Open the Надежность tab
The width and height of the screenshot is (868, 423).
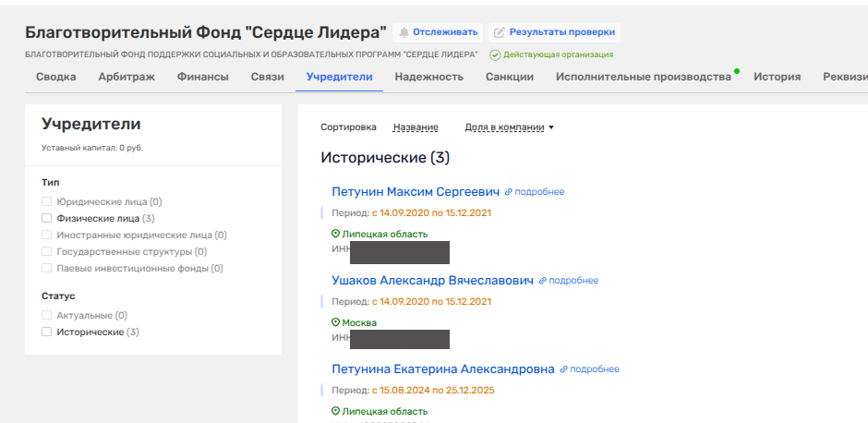tap(429, 77)
